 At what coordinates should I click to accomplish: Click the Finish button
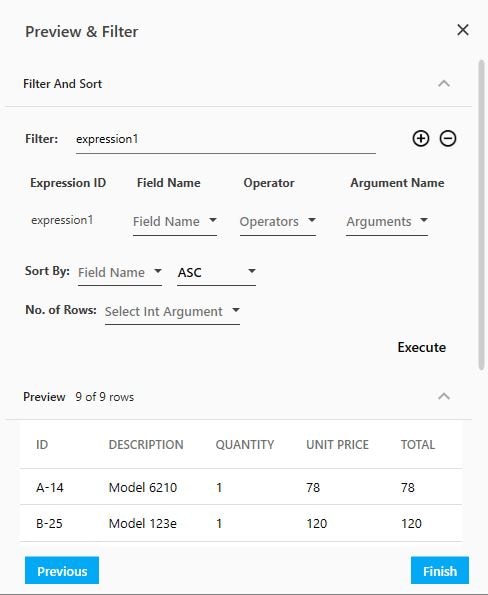pyautogui.click(x=440, y=570)
